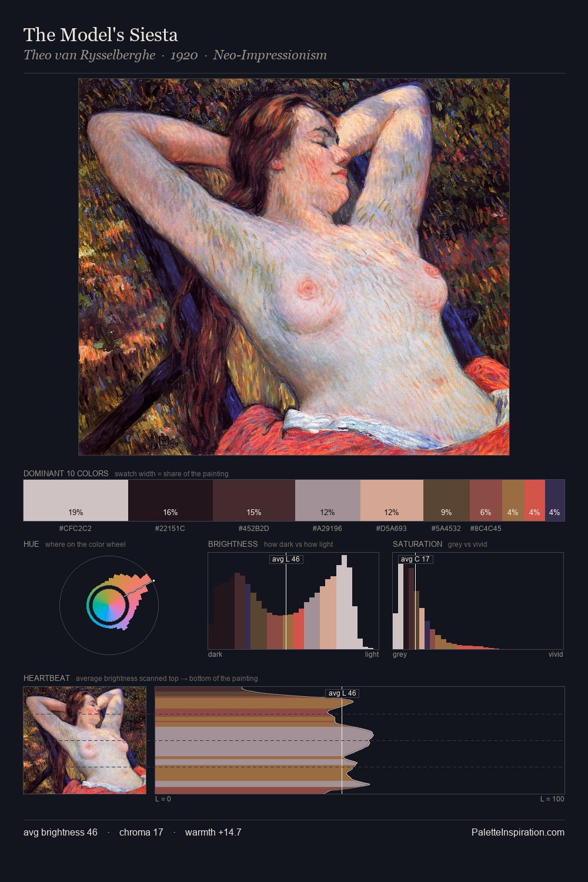Click the Neo-Impressionism style label
Screen dimensions: 588x882
[x=270, y=55]
